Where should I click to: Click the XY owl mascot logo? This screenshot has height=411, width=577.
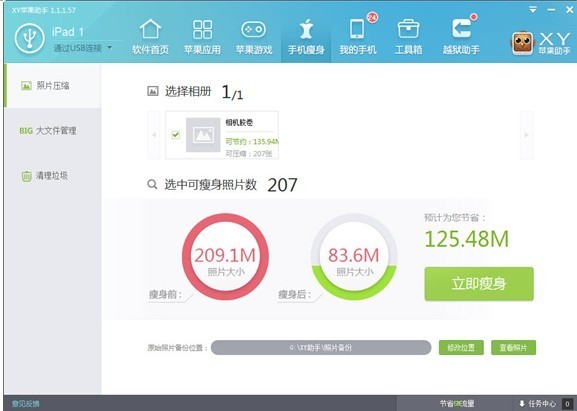point(522,43)
